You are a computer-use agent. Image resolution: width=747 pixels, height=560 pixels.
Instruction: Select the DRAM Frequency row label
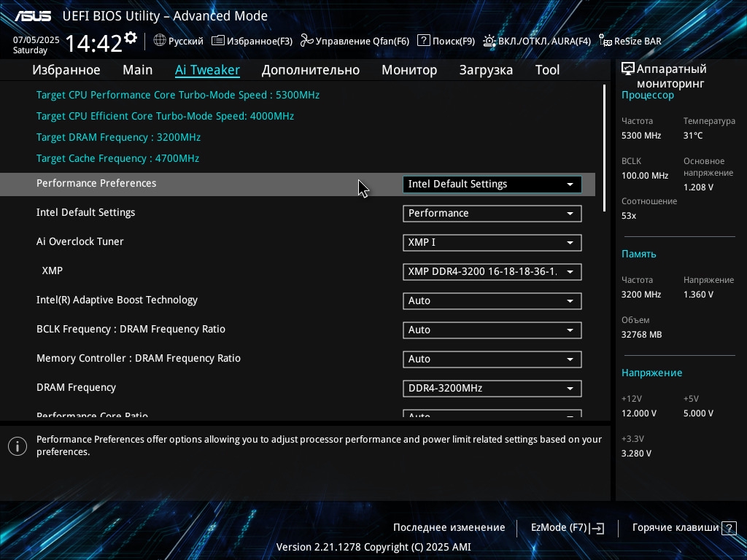point(76,388)
